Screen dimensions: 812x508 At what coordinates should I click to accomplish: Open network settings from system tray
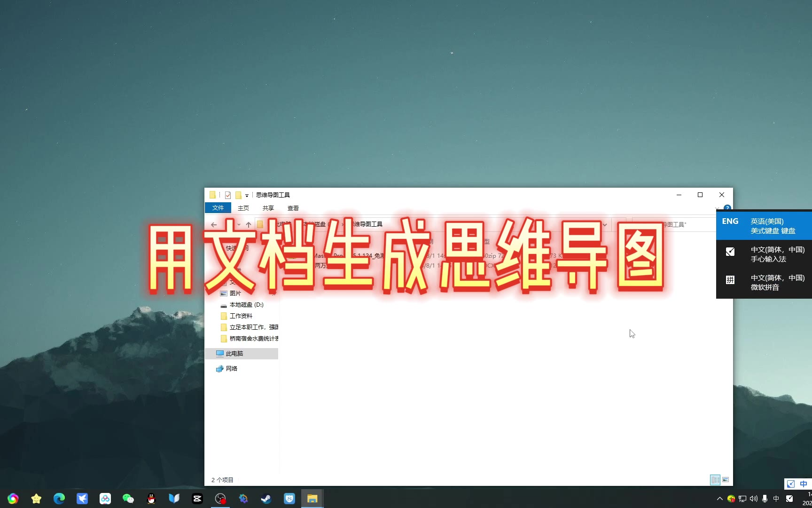point(742,499)
